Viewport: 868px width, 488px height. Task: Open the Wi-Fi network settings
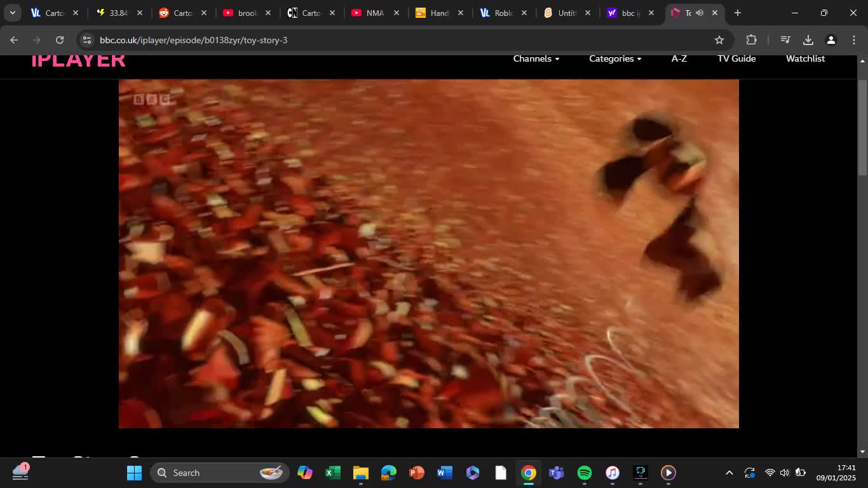770,473
